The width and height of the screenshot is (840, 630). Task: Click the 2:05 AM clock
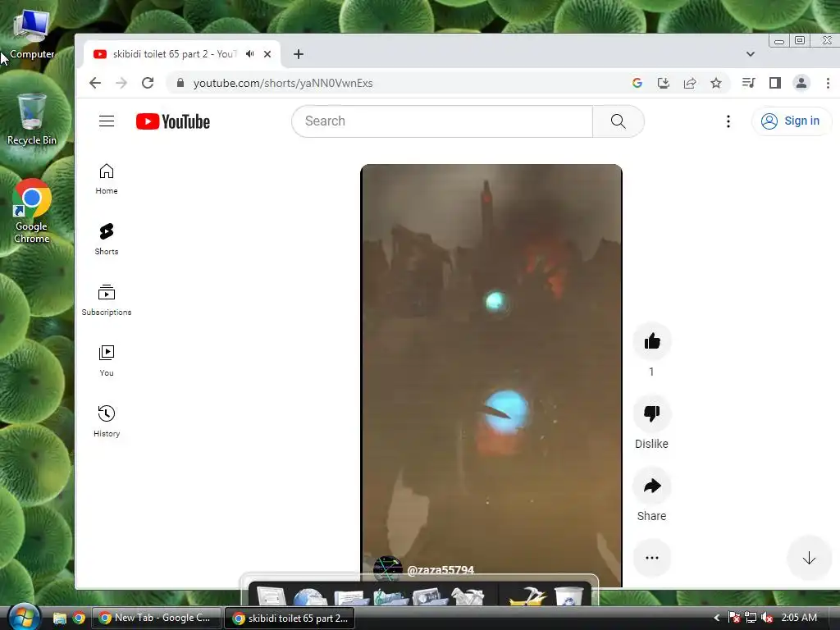pyautogui.click(x=799, y=618)
